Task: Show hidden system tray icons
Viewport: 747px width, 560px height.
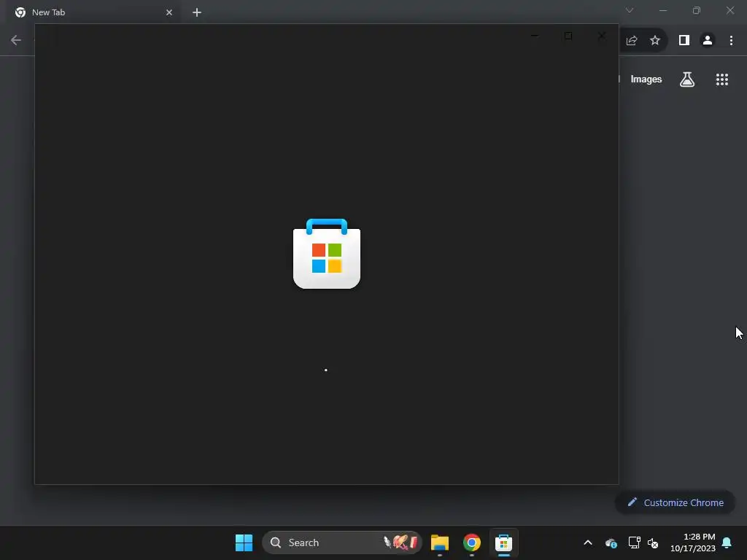Action: click(588, 542)
